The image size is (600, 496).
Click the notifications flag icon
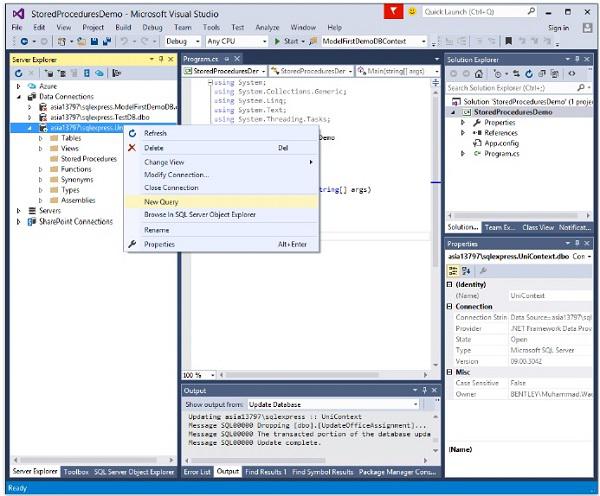(x=393, y=11)
